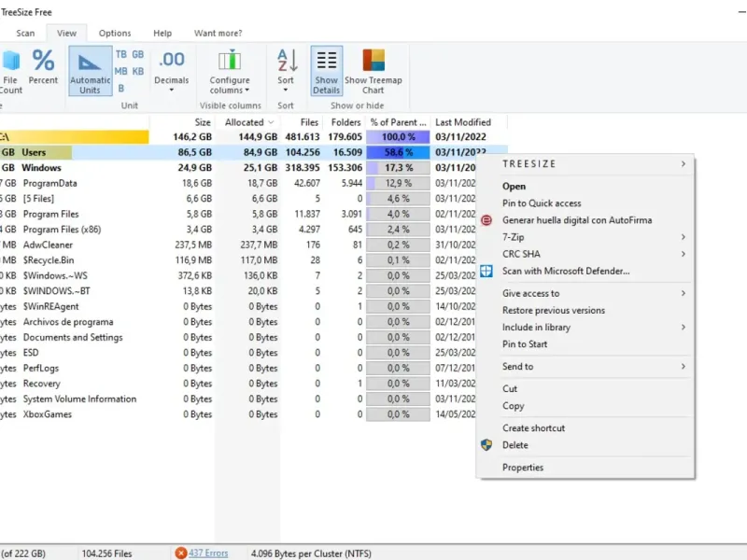Show the Treemap Chart
This screenshot has height=560, width=747.
373,71
